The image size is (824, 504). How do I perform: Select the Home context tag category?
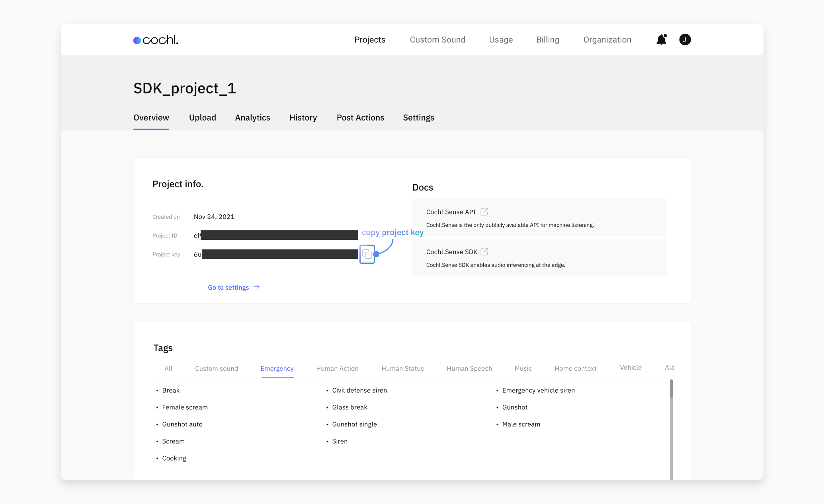(576, 368)
